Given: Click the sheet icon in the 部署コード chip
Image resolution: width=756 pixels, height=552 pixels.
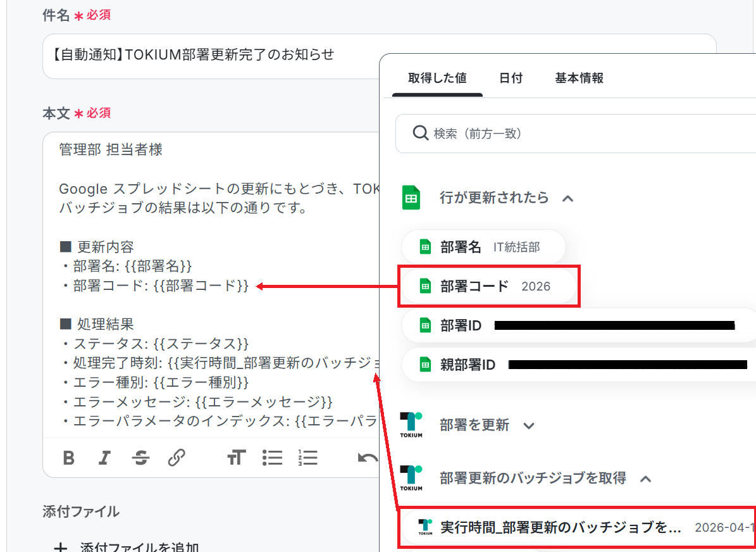Looking at the screenshot, I should 424,286.
